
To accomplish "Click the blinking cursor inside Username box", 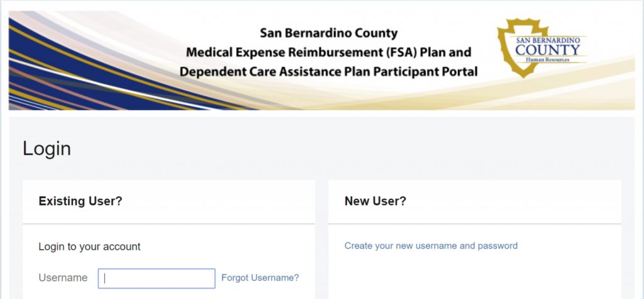I will (105, 278).
